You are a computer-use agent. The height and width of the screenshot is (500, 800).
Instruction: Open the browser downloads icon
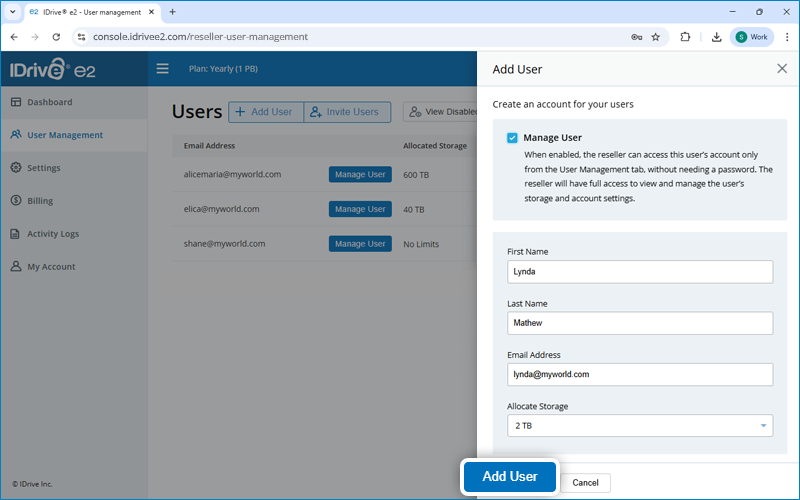point(717,37)
